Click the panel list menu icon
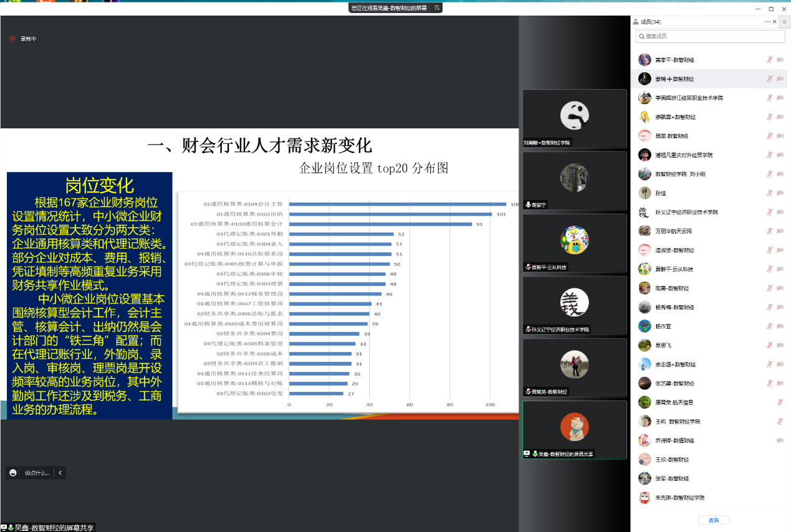This screenshot has height=532, width=791. (785, 22)
